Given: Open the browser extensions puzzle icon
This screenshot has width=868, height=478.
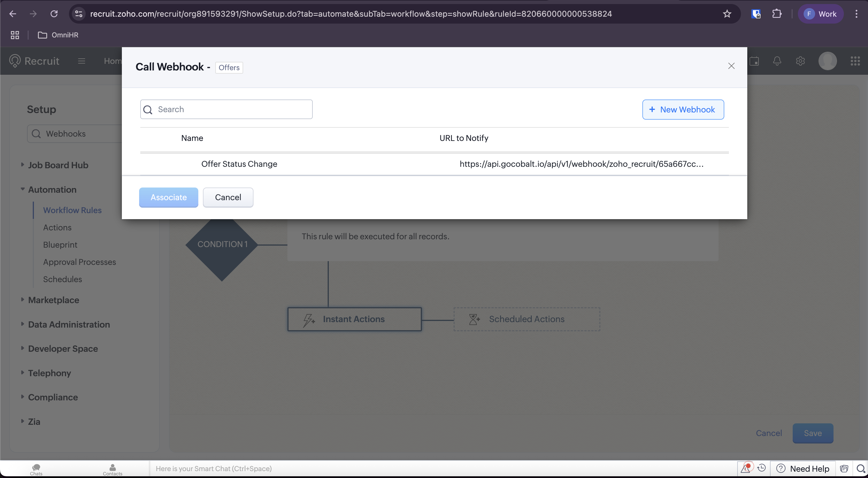Looking at the screenshot, I should point(776,14).
